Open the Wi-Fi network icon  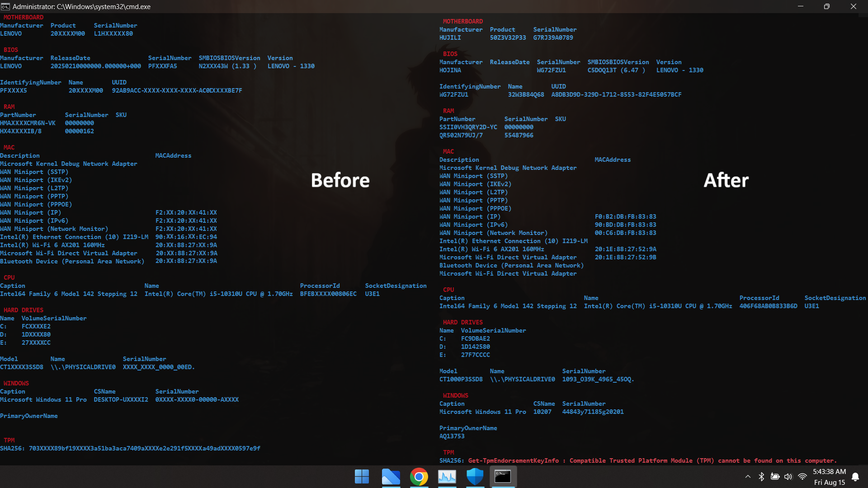coord(802,476)
